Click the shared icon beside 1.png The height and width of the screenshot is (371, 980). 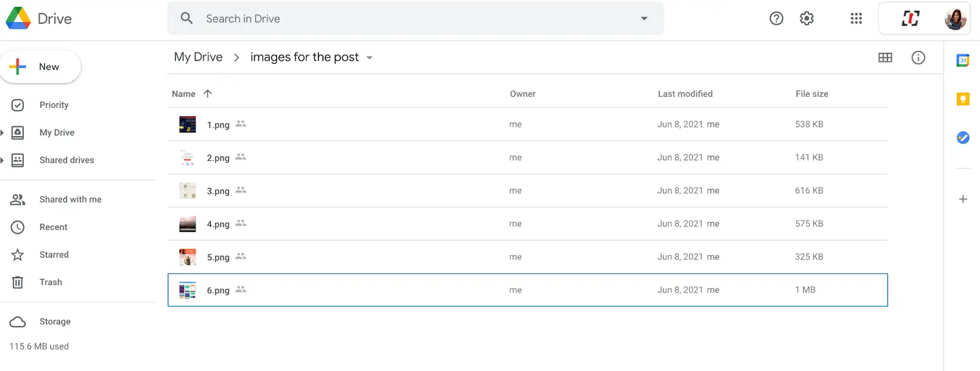coord(241,124)
